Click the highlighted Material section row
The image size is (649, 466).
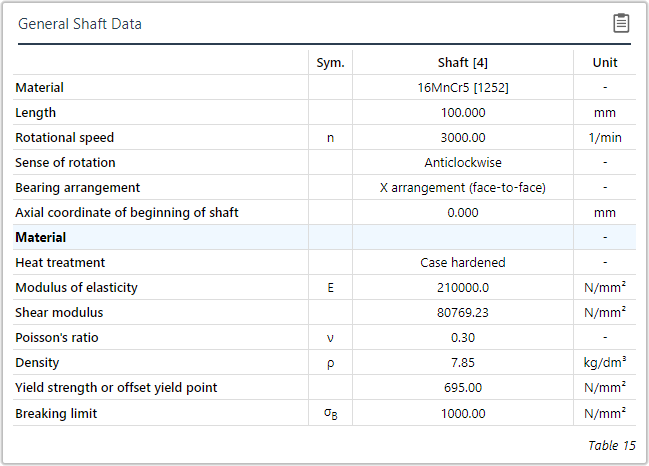[160, 238]
